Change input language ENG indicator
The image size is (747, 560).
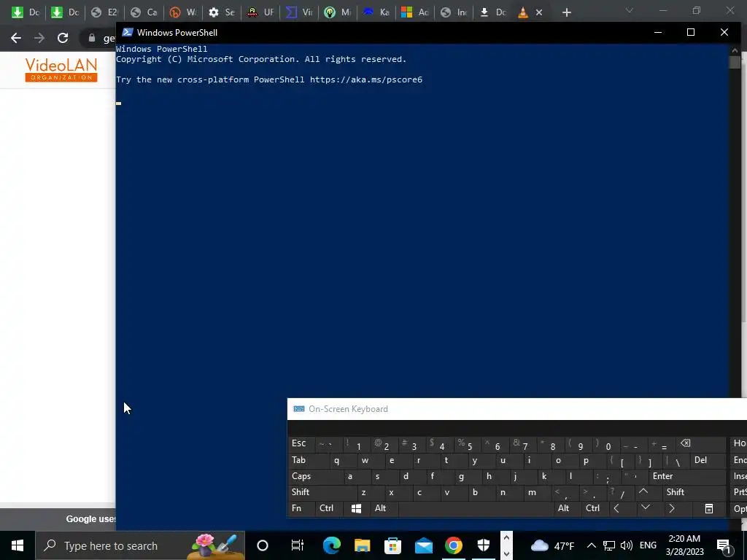(x=648, y=545)
